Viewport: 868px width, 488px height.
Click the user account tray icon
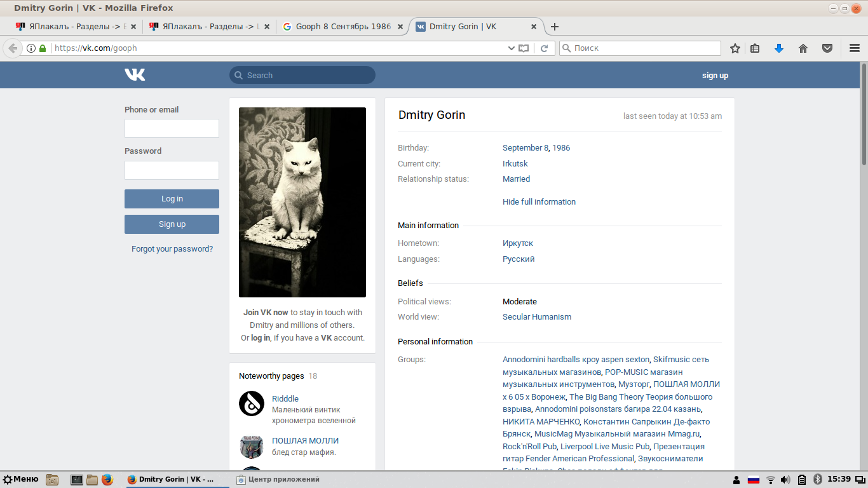coord(736,480)
